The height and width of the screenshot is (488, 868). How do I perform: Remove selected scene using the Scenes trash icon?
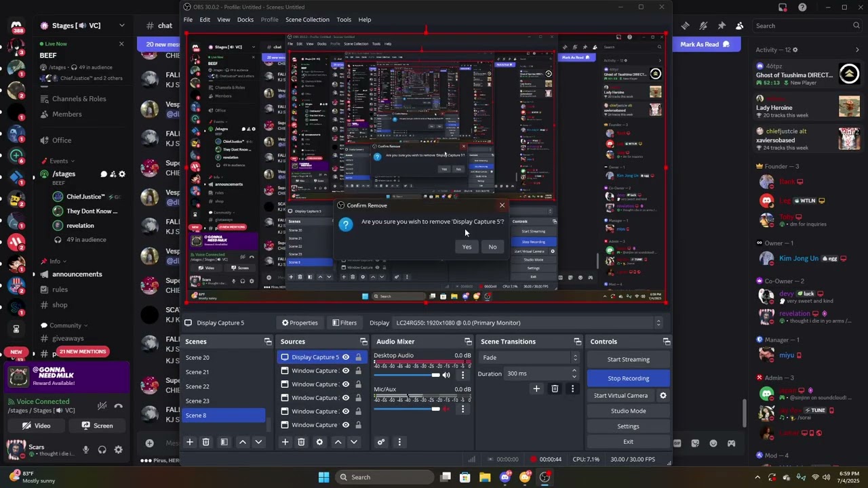pyautogui.click(x=206, y=442)
